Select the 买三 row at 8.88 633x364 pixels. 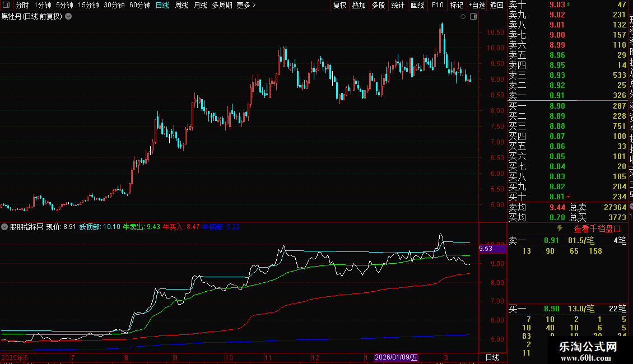(567, 126)
